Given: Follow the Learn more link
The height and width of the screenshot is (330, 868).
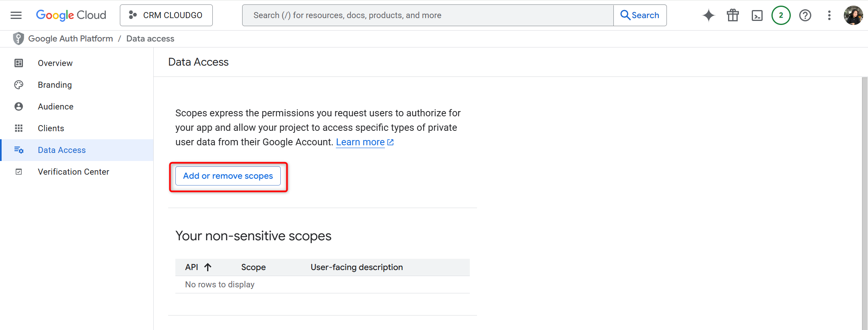Looking at the screenshot, I should [360, 142].
